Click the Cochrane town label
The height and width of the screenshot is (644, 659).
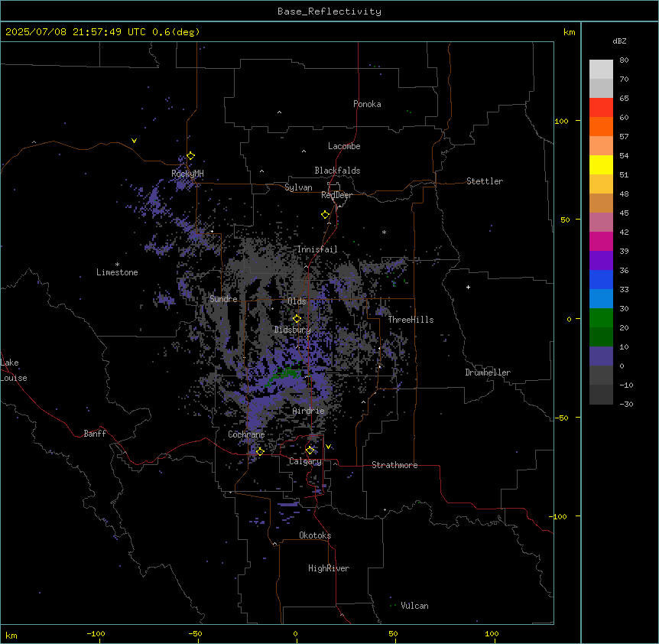point(246,434)
